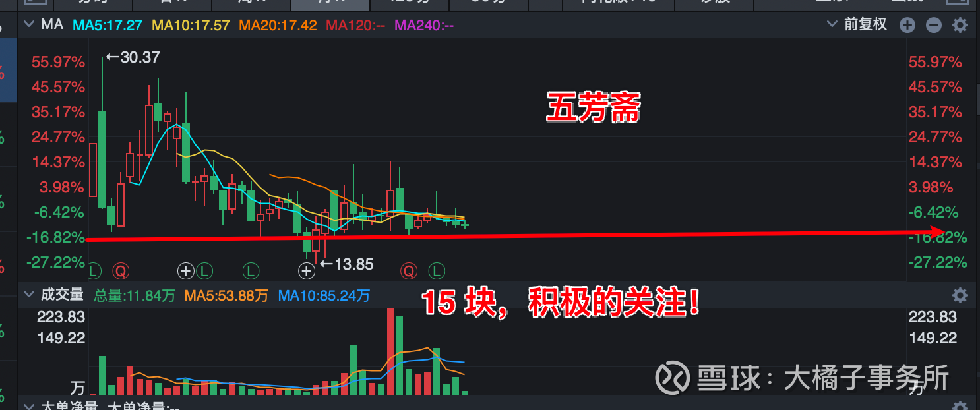Zoom out chart with minus icon
The width and height of the screenshot is (980, 410).
click(933, 26)
